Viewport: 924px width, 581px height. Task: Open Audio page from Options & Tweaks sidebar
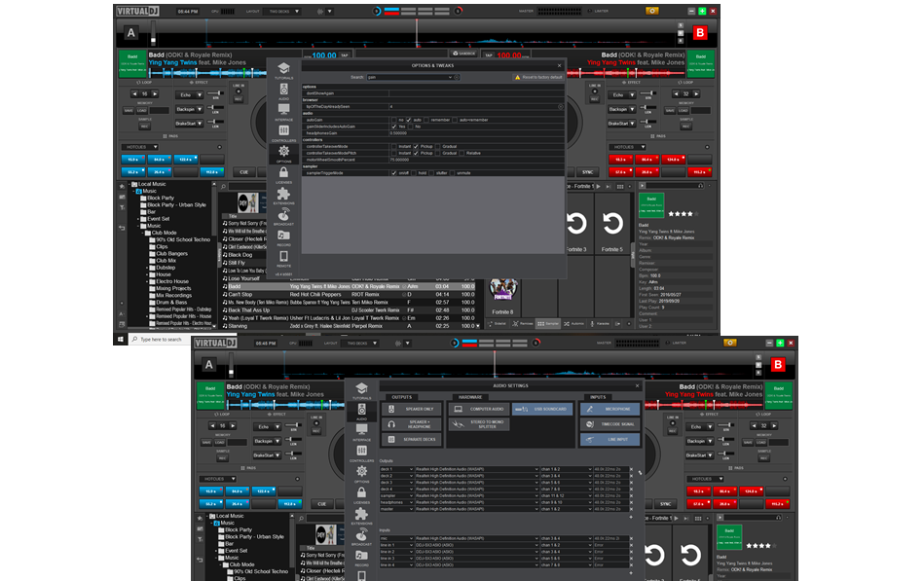point(283,91)
